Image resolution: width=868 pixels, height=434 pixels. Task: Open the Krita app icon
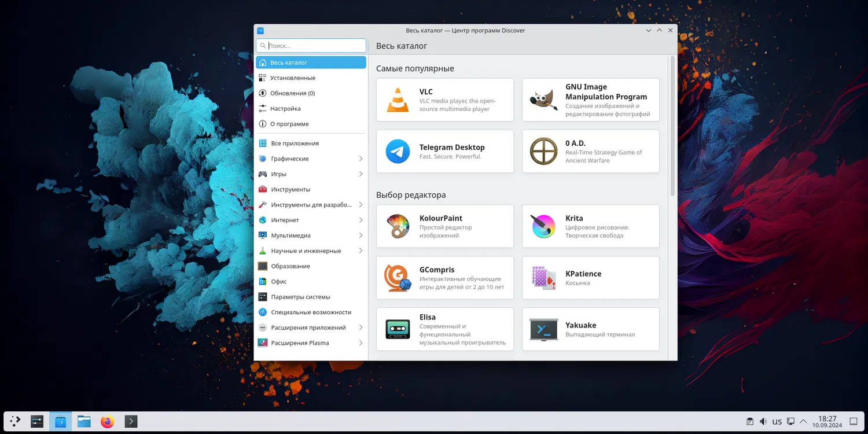click(x=544, y=226)
